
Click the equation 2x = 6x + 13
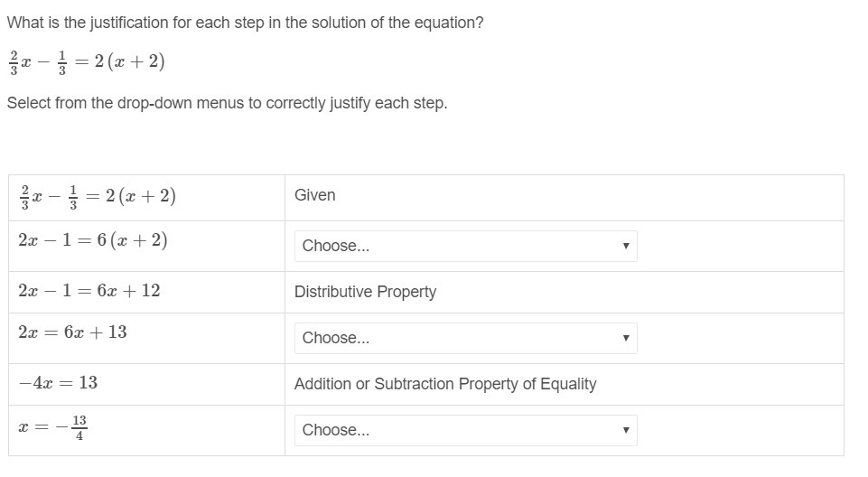click(72, 332)
